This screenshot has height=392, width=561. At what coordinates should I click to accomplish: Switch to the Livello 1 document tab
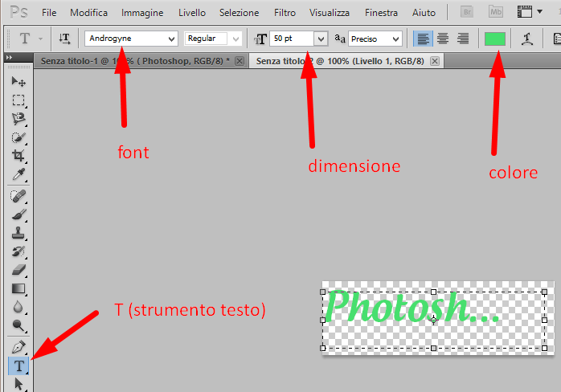(x=340, y=61)
